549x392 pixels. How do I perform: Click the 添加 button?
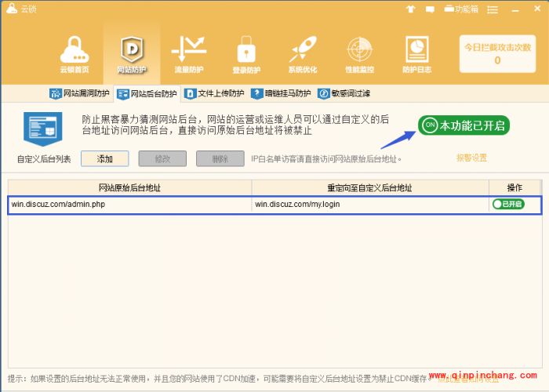(x=104, y=159)
